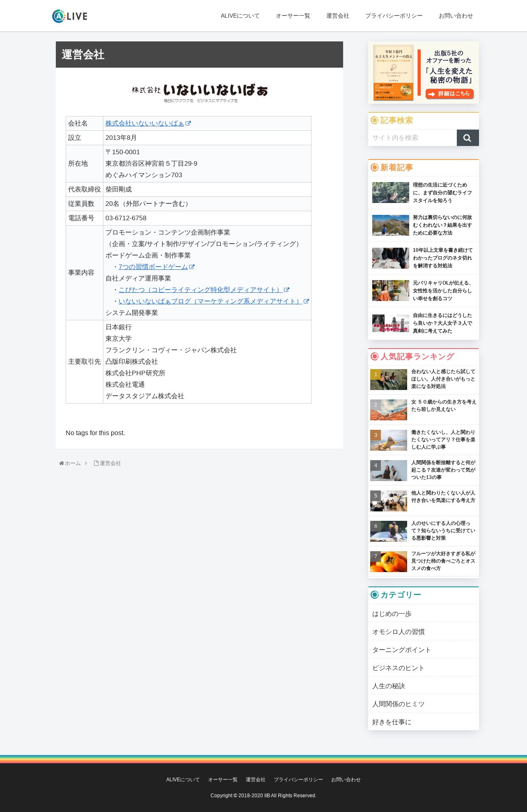Open ranking 6 thumbnail 人のせいにする人の心理
Image resolution: width=527 pixels, height=812 pixels.
click(389, 531)
